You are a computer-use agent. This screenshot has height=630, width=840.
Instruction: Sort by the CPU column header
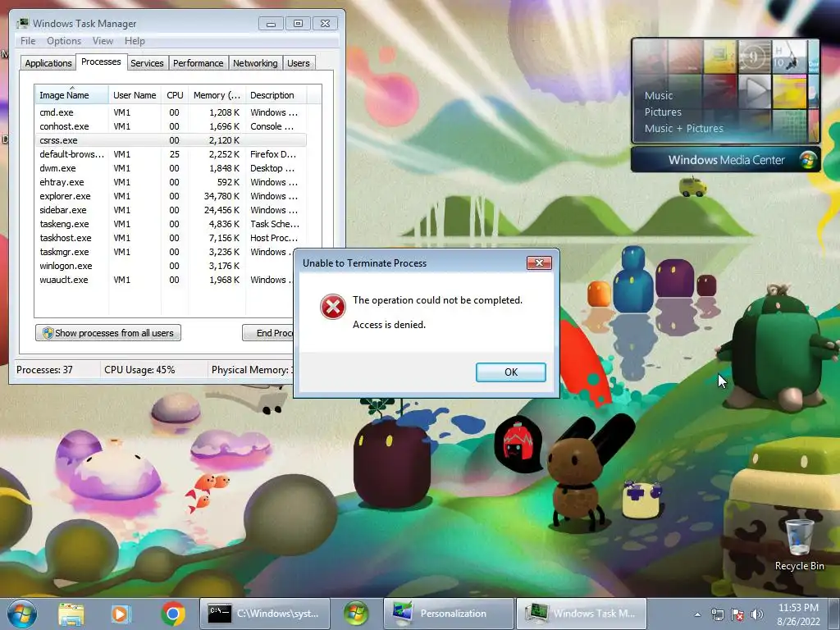pyautogui.click(x=175, y=95)
